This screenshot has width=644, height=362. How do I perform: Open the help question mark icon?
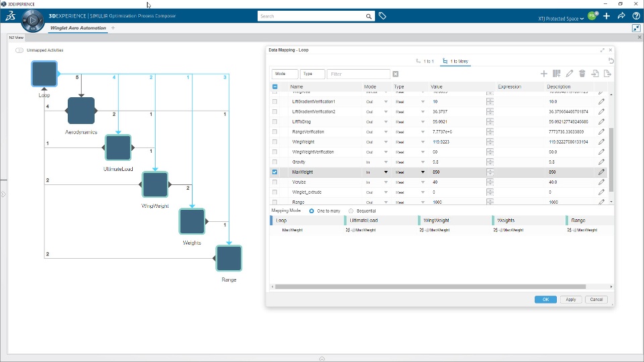(636, 16)
